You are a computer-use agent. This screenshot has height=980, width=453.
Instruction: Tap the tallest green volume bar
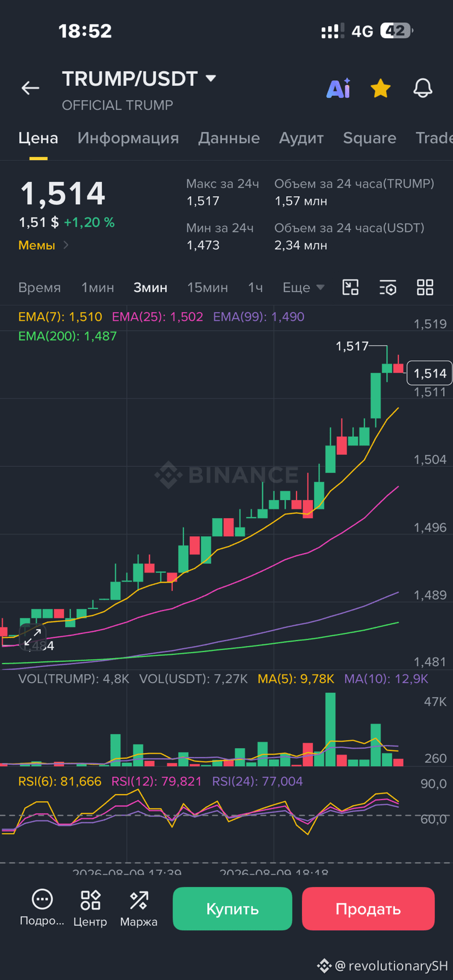330,729
